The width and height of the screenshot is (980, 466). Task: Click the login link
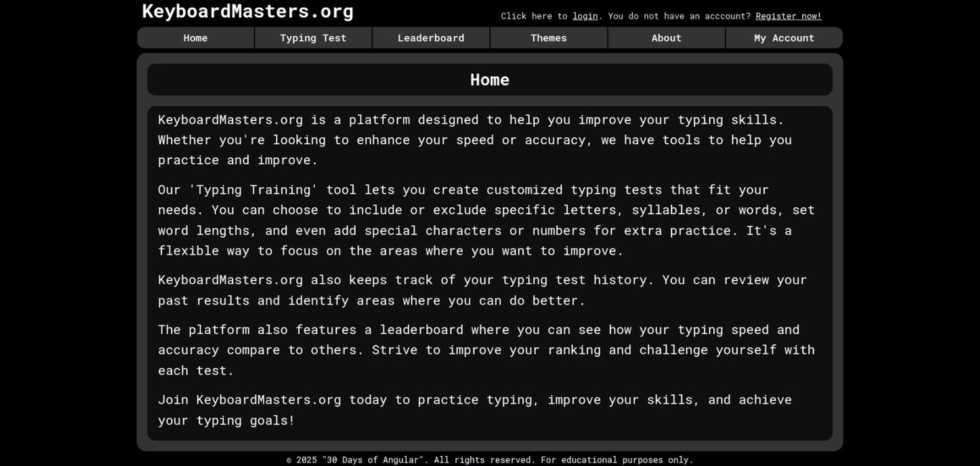[x=585, y=16]
